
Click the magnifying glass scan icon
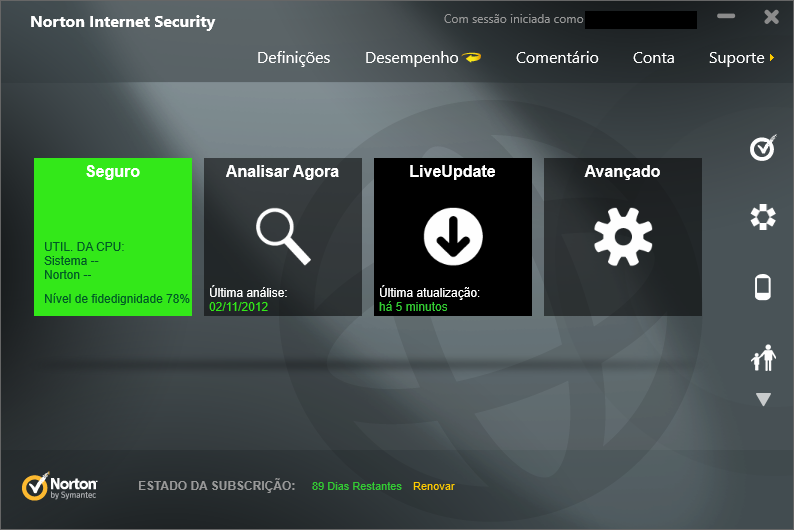point(283,236)
